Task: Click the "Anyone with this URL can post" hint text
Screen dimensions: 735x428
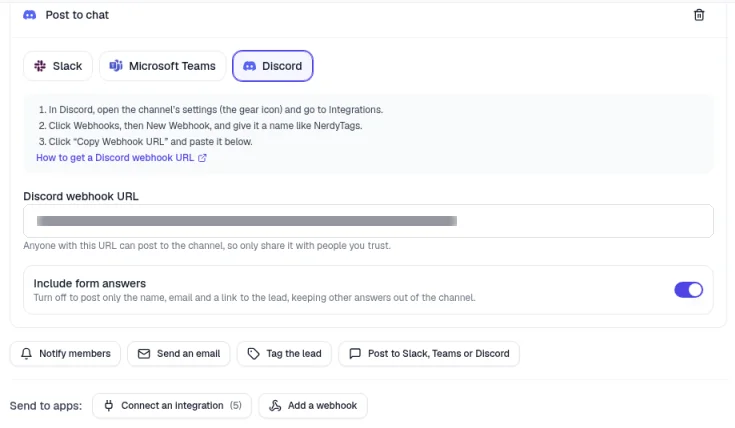Action: tap(207, 246)
